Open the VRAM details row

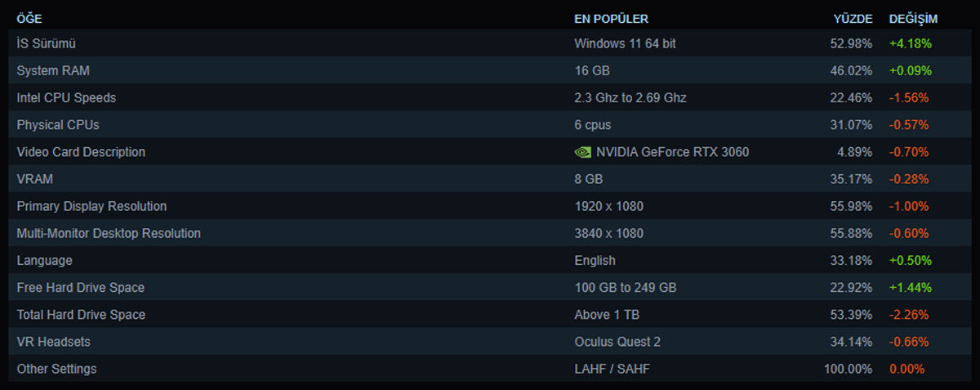(x=489, y=178)
